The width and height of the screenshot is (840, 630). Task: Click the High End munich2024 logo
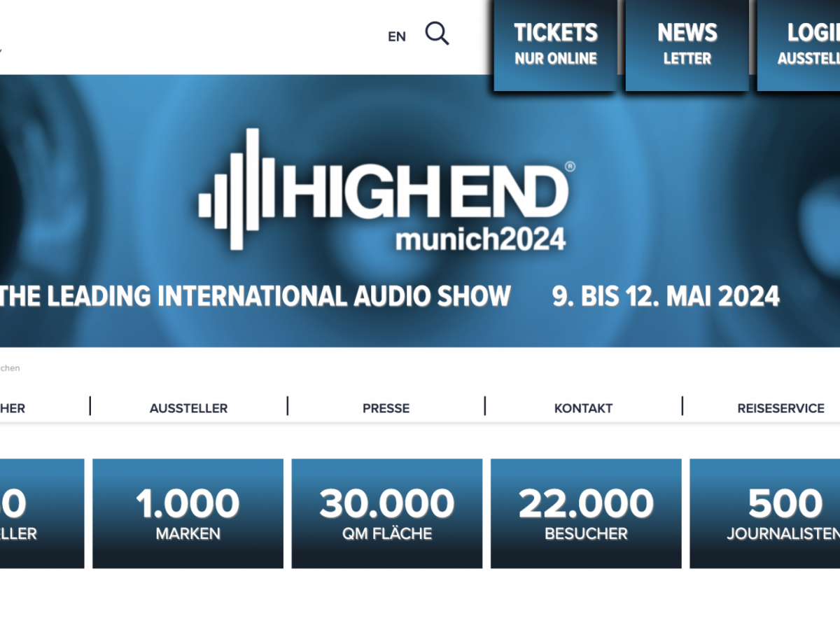(387, 189)
